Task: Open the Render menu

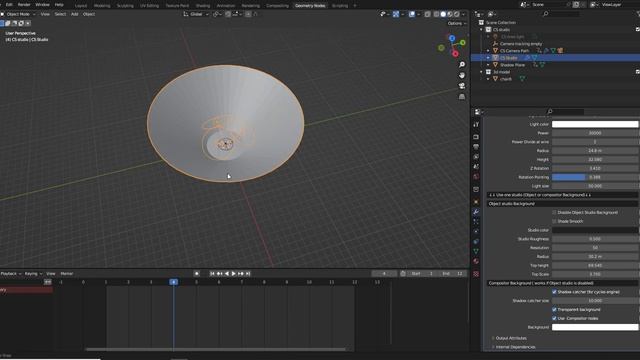Action: (24, 5)
